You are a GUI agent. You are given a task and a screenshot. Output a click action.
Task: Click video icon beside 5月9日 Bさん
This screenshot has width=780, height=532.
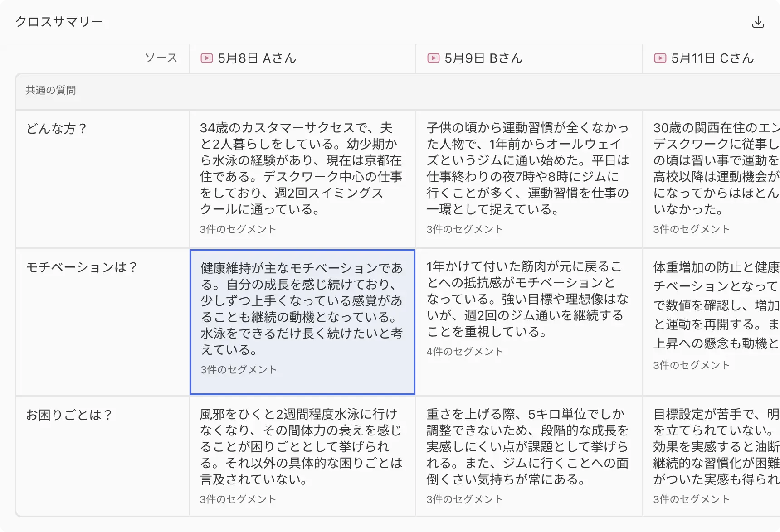tap(434, 58)
